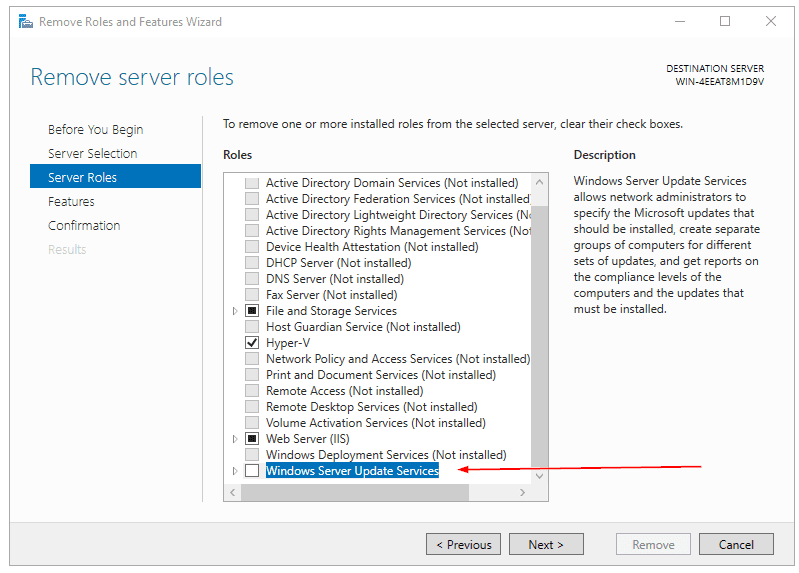Select Windows Deployment Services (Not installed)
Viewport: 799px width, 573px height.
[x=386, y=455]
